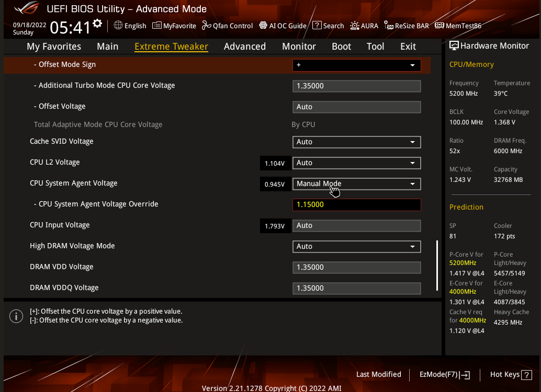The image size is (541, 392).
Task: Select the Offset Mode Sign row label
Action: [64, 64]
